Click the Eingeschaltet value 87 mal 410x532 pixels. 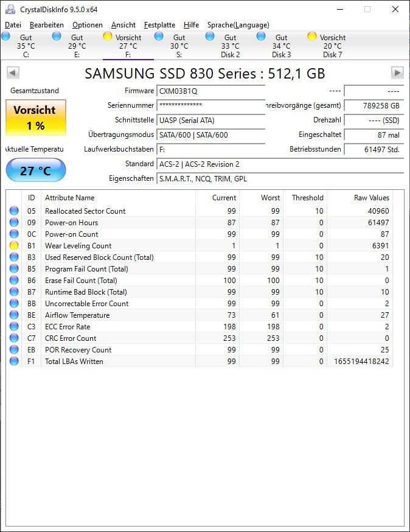[x=374, y=135]
